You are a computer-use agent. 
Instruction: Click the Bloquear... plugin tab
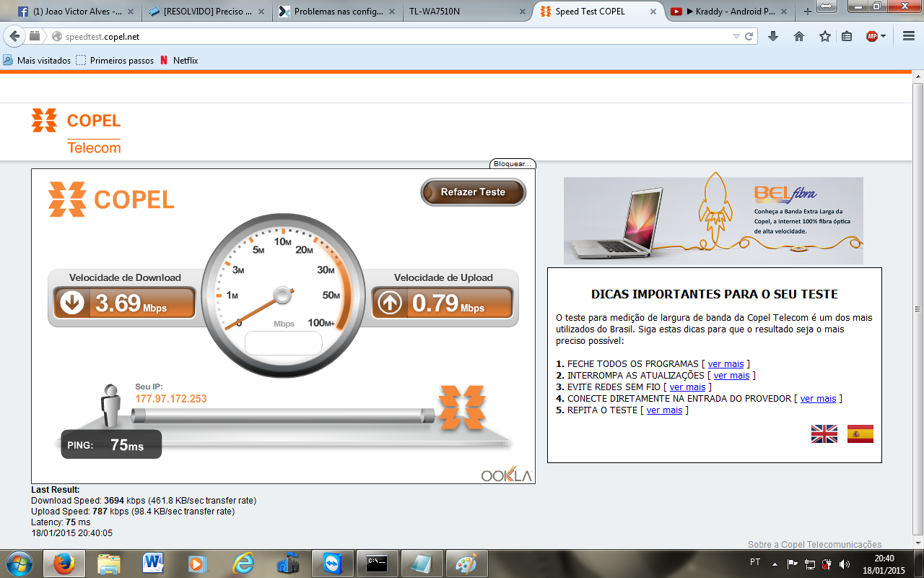(513, 164)
